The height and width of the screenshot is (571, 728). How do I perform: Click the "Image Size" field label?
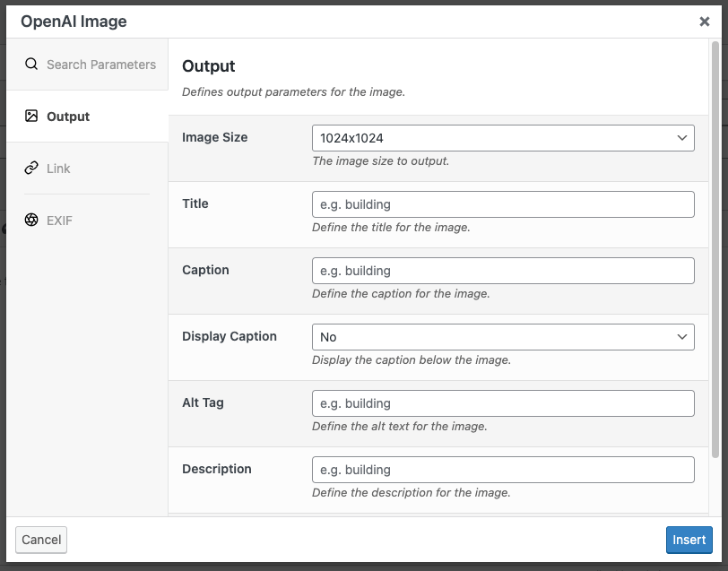214,137
